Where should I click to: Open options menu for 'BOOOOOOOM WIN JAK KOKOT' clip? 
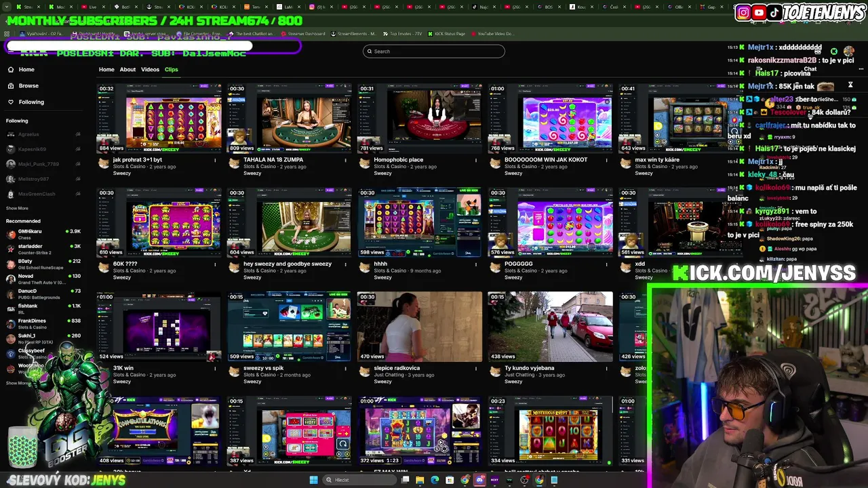[x=606, y=161]
